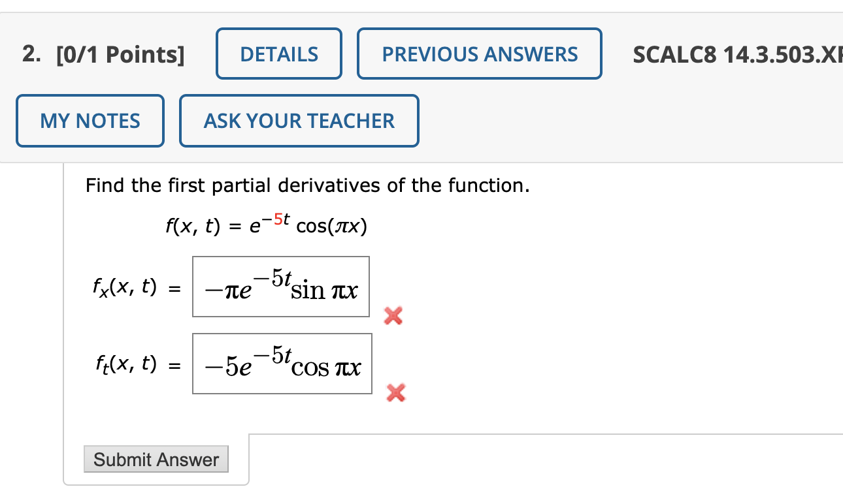Place cursor at sin πx in first answer

(324, 290)
